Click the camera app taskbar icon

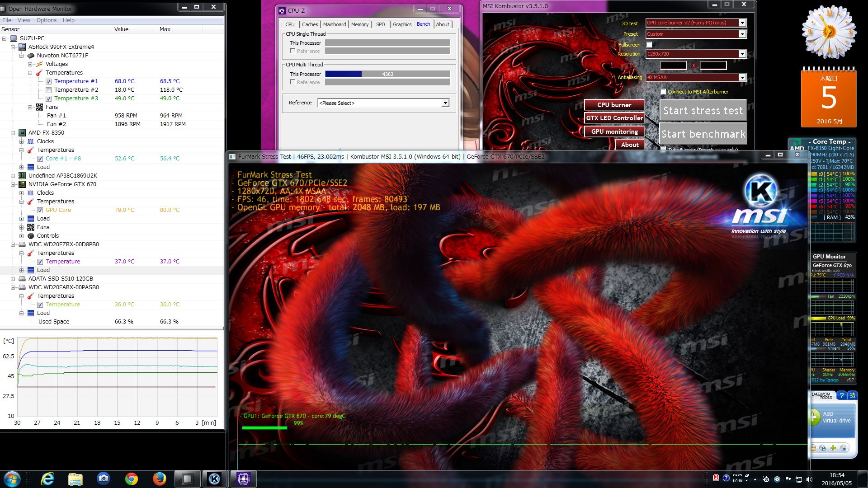(x=104, y=479)
